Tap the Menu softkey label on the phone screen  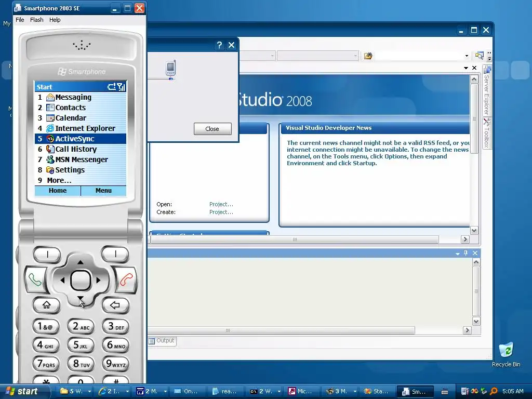pos(103,191)
